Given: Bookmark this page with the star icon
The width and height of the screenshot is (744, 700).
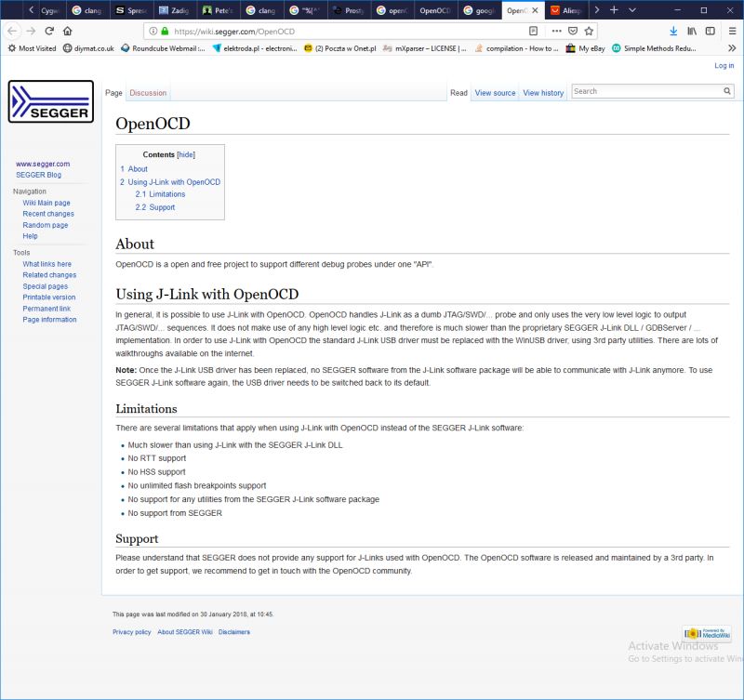Looking at the screenshot, I should (x=589, y=32).
